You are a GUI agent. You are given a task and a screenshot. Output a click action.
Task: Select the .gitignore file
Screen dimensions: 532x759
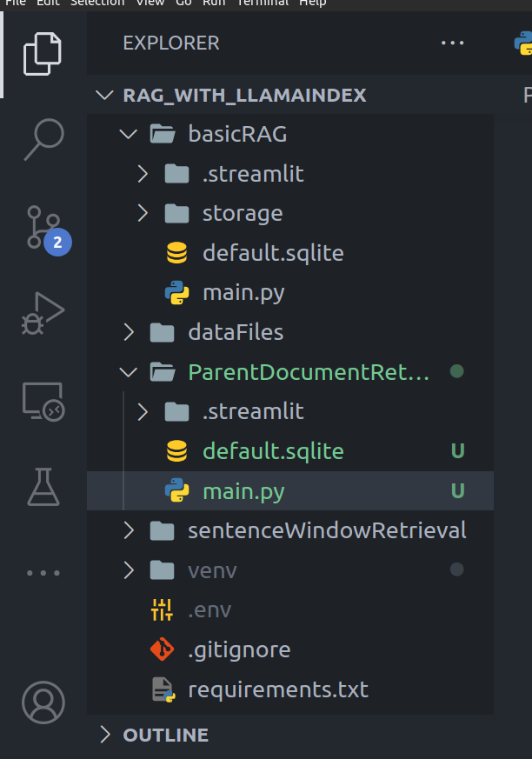click(x=239, y=649)
